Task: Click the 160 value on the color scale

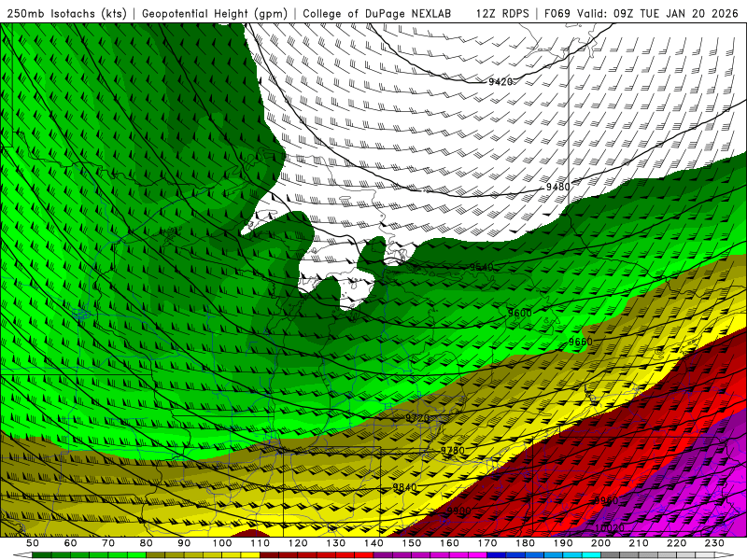Action: click(449, 543)
